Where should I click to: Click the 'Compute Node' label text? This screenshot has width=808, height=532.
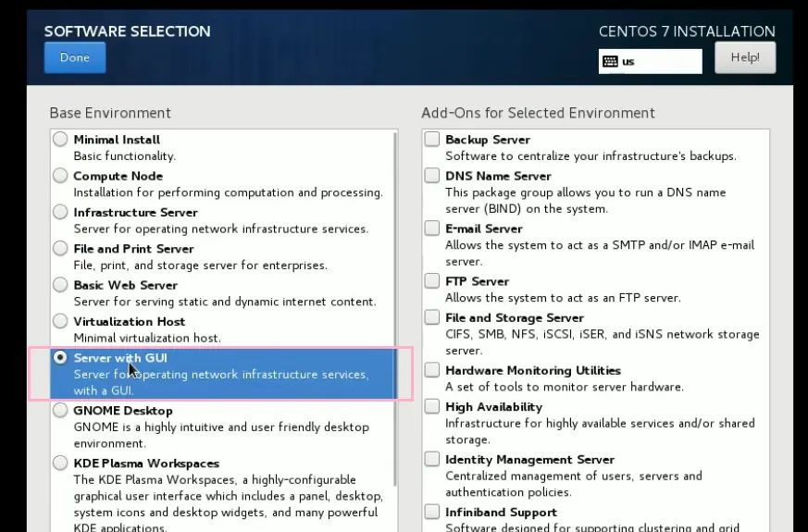pos(118,176)
